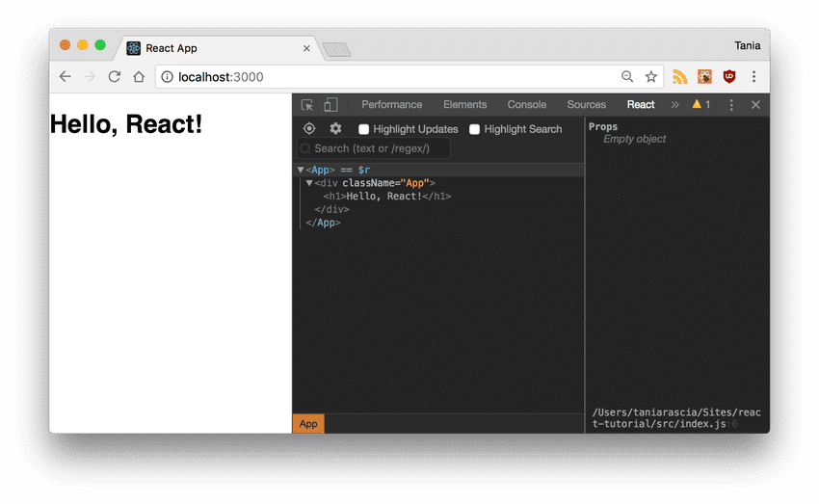Show more DevTools tabs

674,104
